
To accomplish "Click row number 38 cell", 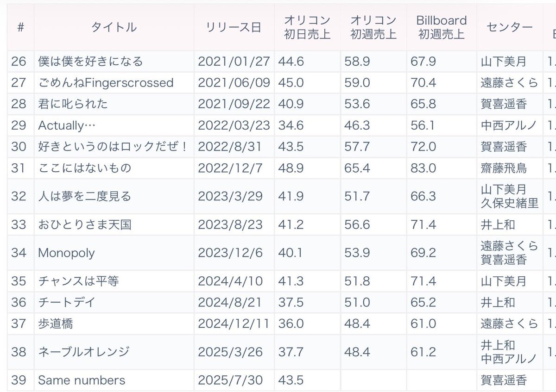I will (19, 352).
